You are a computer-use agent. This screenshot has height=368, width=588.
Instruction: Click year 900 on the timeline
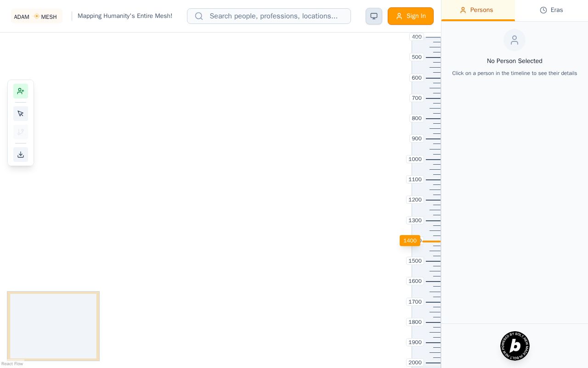[417, 138]
